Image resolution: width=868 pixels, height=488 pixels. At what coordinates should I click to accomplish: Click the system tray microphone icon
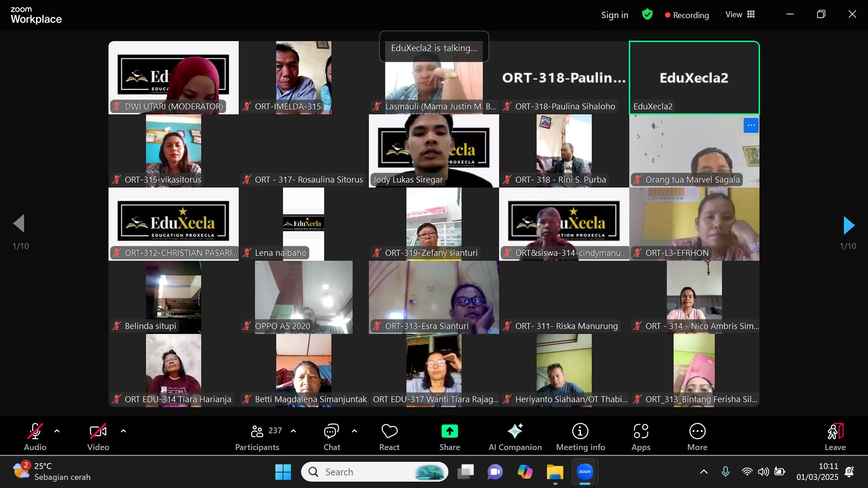725,472
